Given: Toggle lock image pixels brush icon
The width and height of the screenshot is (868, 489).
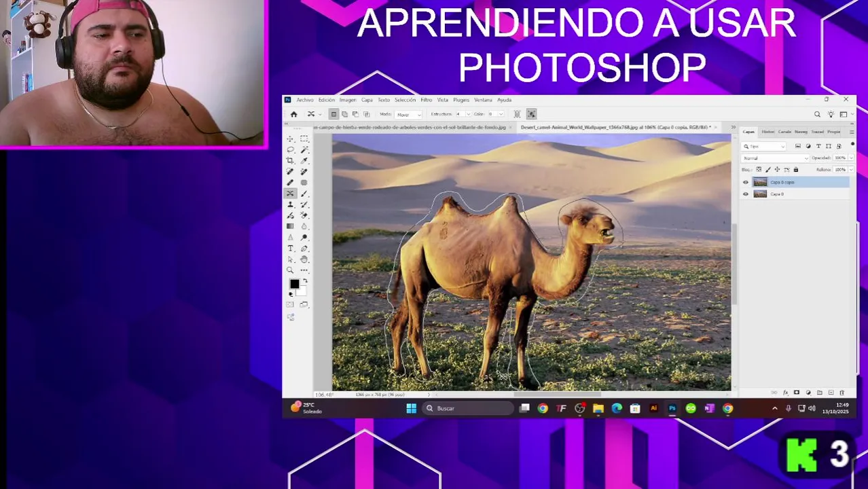Looking at the screenshot, I should click(x=768, y=169).
